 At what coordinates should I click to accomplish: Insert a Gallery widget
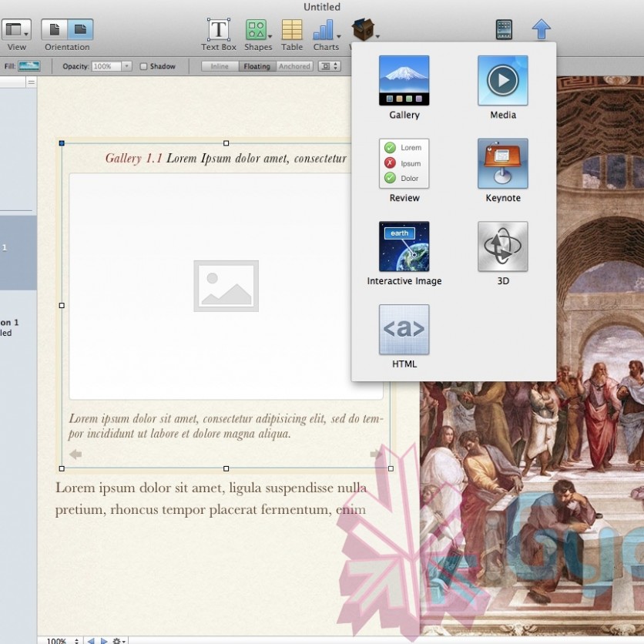(404, 81)
